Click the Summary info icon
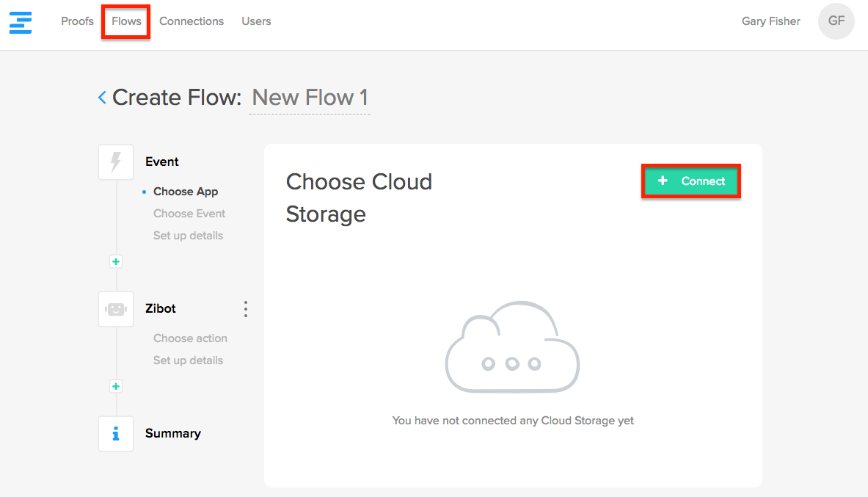 pyautogui.click(x=116, y=434)
